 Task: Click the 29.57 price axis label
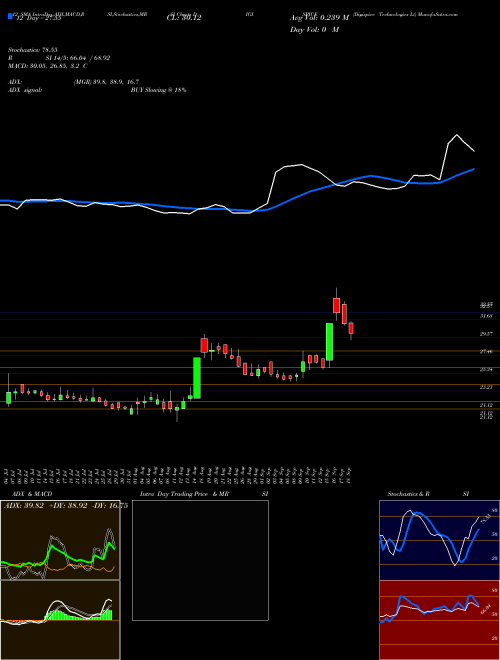487,334
